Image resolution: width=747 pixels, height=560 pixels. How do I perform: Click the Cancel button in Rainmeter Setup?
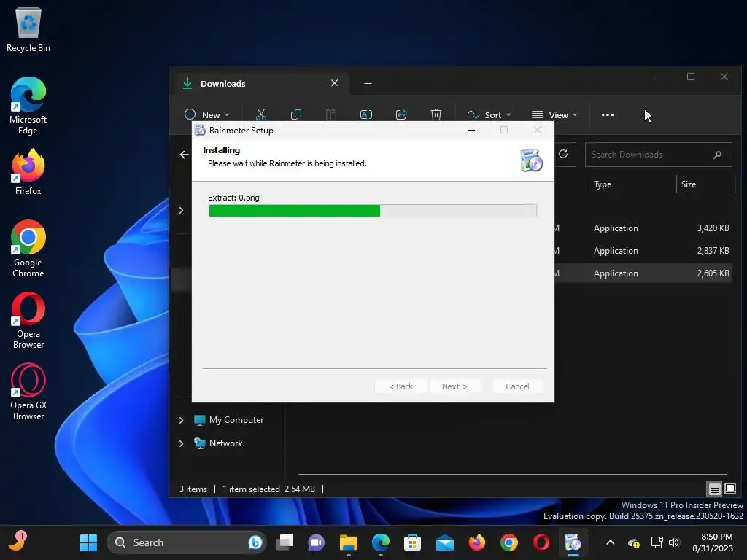coord(517,386)
